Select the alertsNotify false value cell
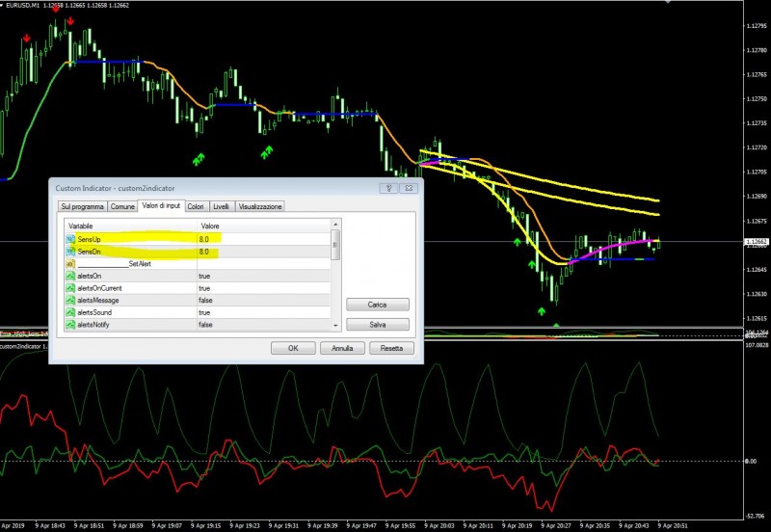This screenshot has width=771, height=532. [x=263, y=325]
